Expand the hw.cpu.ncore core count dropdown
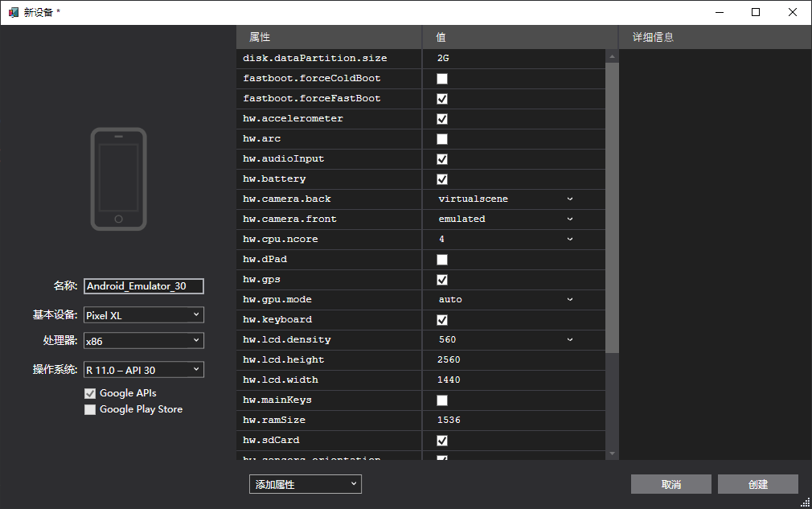The image size is (812, 509). [569, 239]
